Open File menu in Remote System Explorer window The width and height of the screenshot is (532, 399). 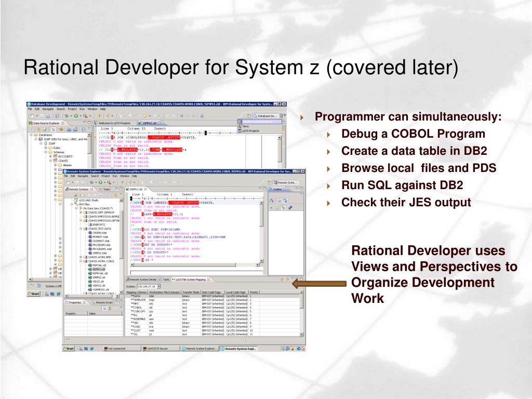(66, 176)
